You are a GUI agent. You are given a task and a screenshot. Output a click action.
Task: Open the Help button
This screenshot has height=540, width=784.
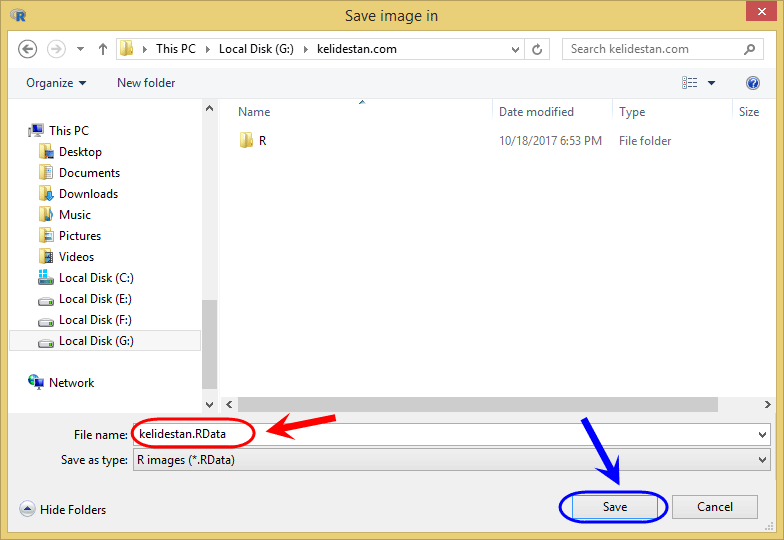[752, 83]
